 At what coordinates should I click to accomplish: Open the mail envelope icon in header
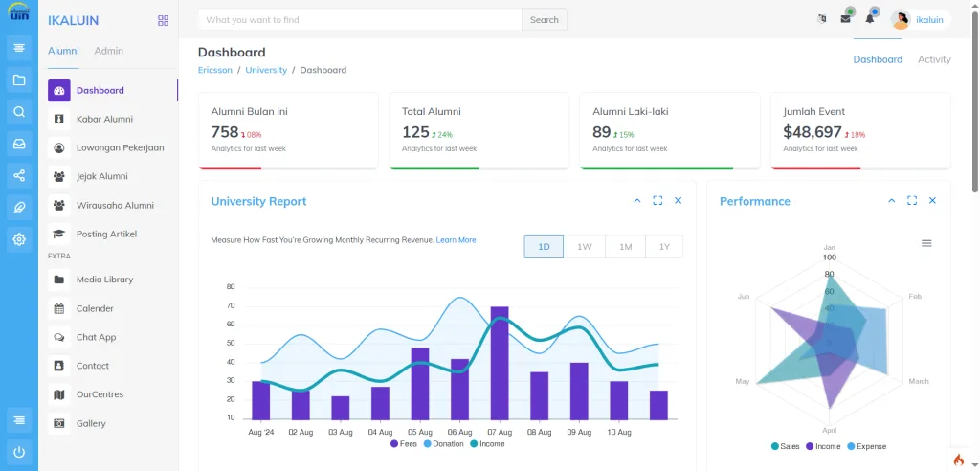coord(845,19)
